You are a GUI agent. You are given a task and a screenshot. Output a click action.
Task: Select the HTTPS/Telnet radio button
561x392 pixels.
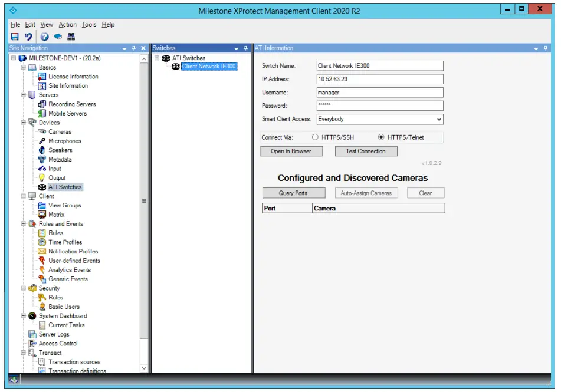[381, 137]
